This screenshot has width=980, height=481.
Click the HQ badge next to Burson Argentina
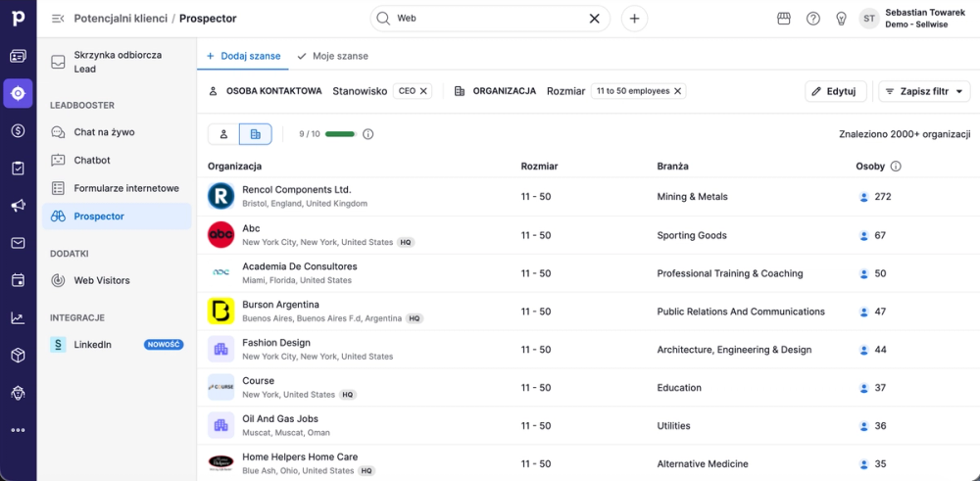415,318
